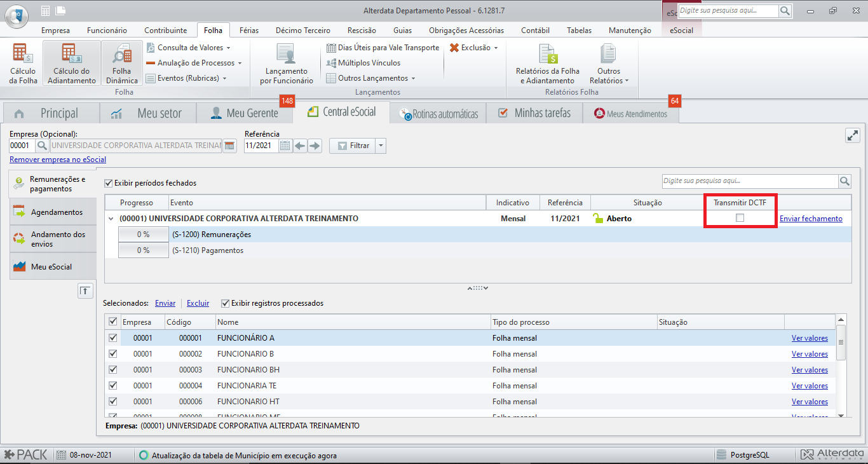The image size is (868, 464).
Task: Toggle Exibir registros processados checkbox
Action: tap(226, 303)
